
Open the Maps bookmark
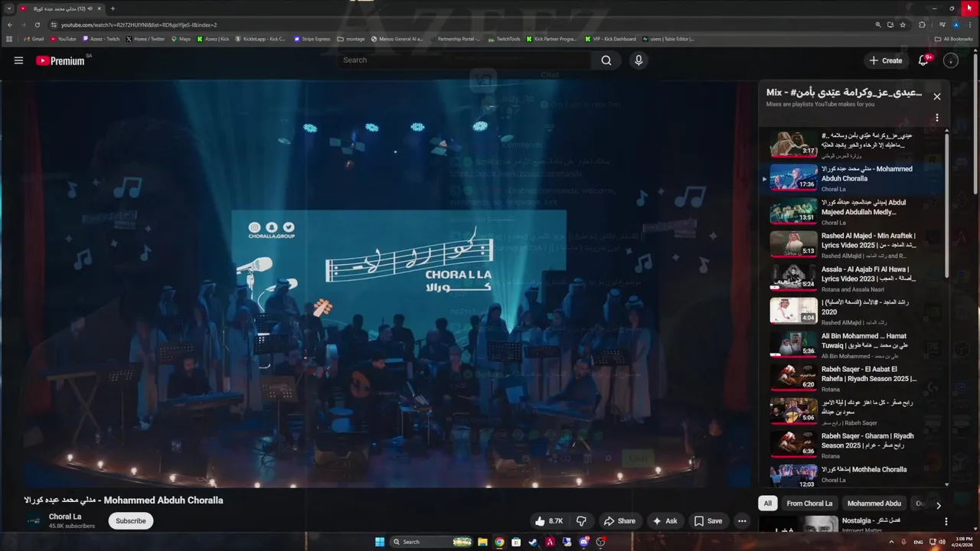tap(181, 39)
